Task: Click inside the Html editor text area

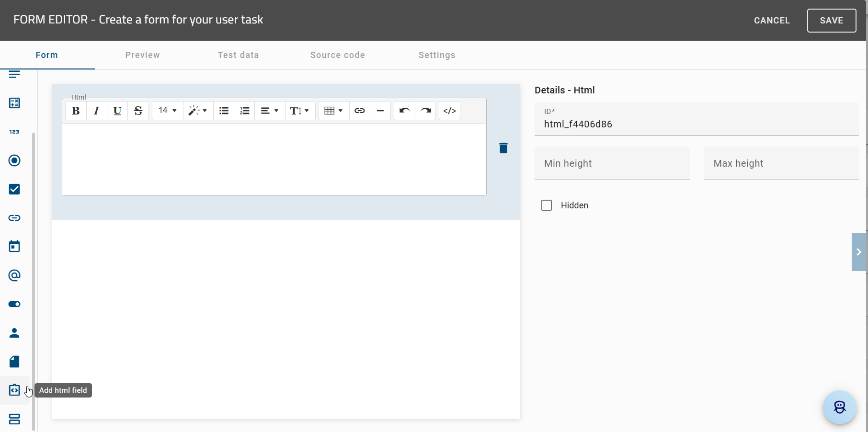Action: 274,159
